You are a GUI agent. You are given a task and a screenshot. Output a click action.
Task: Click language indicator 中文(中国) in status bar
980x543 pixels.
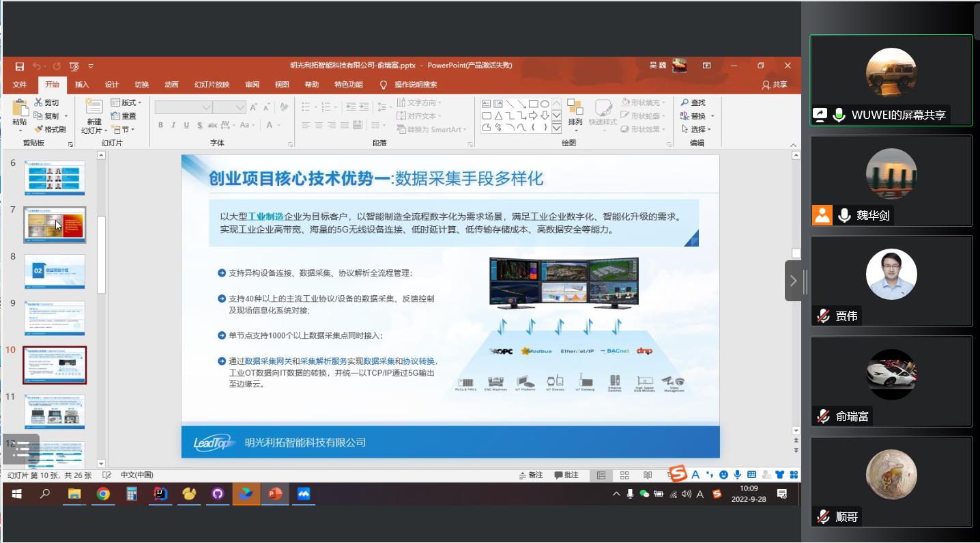pyautogui.click(x=137, y=475)
